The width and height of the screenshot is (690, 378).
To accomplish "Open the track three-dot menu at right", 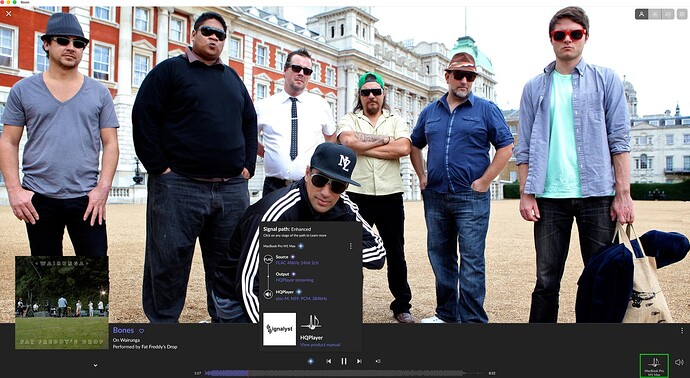I will [682, 330].
